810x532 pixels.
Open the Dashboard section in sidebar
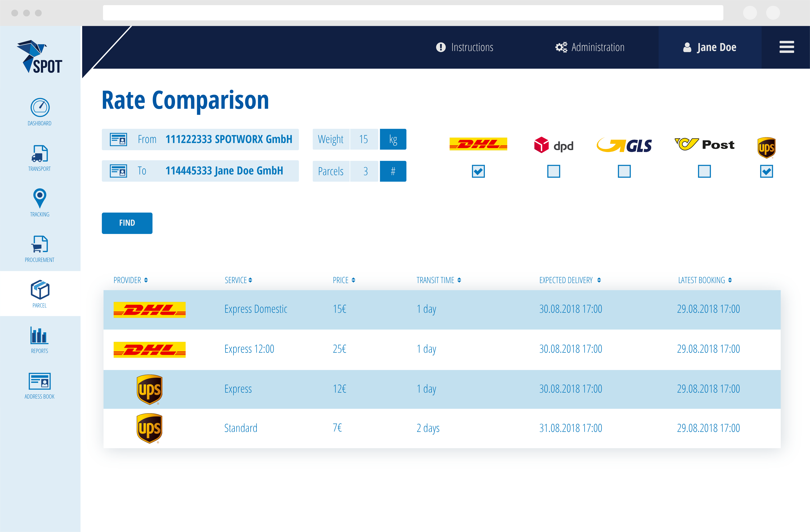click(40, 112)
